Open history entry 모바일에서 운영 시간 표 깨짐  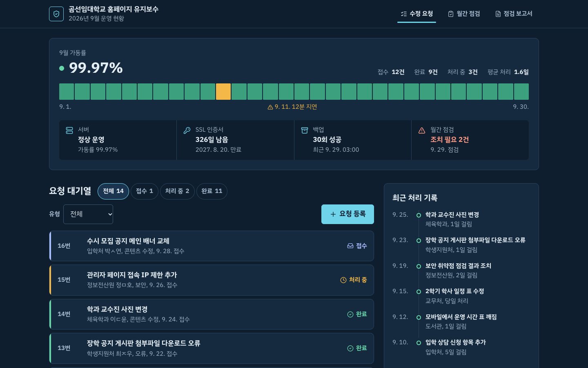pos(461,317)
